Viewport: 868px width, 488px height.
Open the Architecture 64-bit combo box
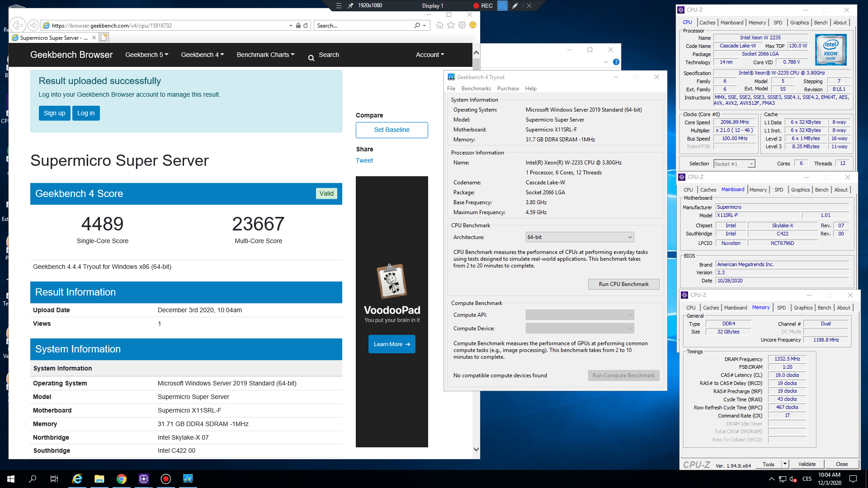580,237
